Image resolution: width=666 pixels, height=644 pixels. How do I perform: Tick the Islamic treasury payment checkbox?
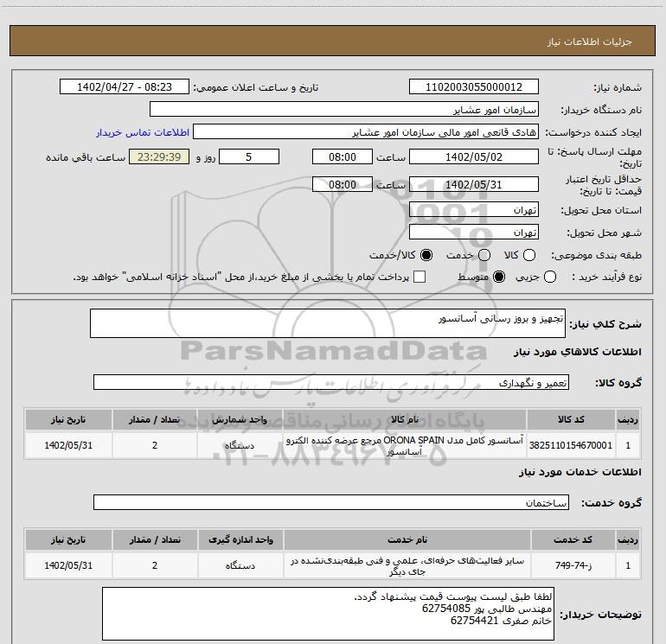pos(419,277)
